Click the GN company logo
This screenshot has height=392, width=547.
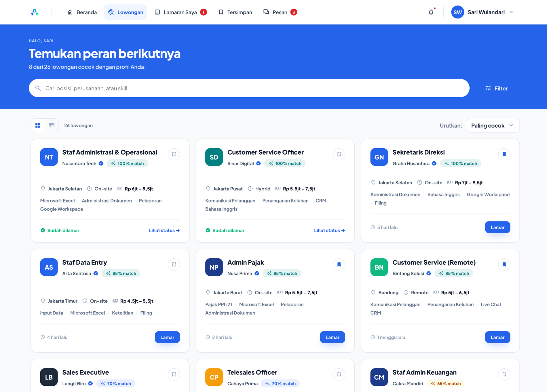click(379, 157)
